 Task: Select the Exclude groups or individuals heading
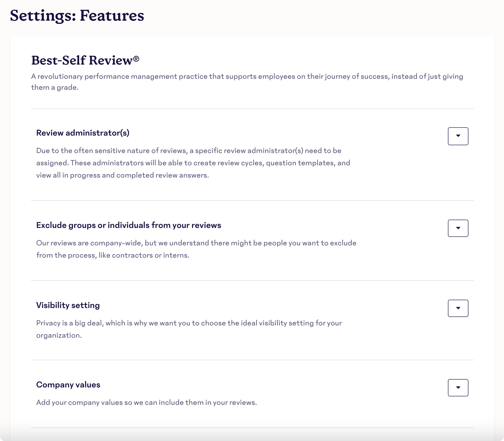pyautogui.click(x=128, y=225)
